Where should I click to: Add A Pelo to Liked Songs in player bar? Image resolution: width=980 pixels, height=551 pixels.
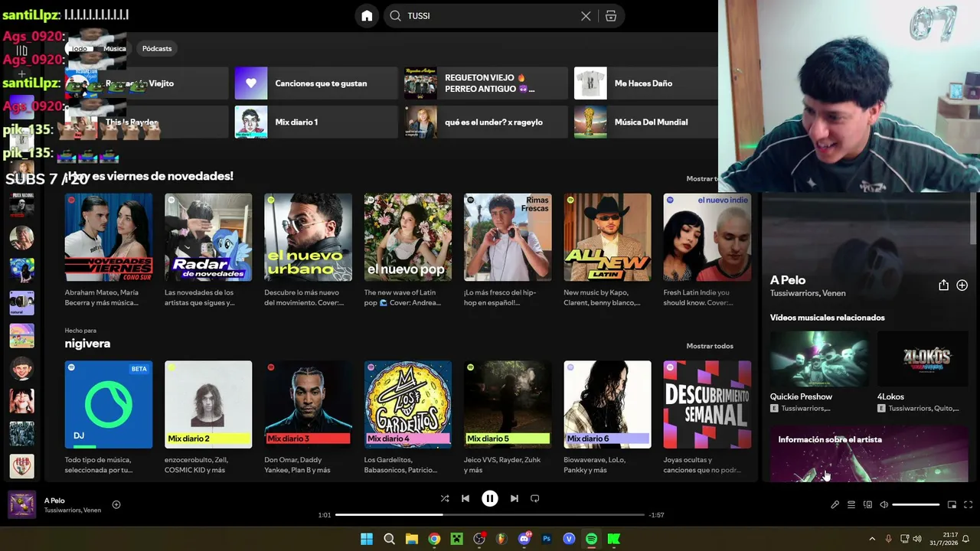(116, 504)
